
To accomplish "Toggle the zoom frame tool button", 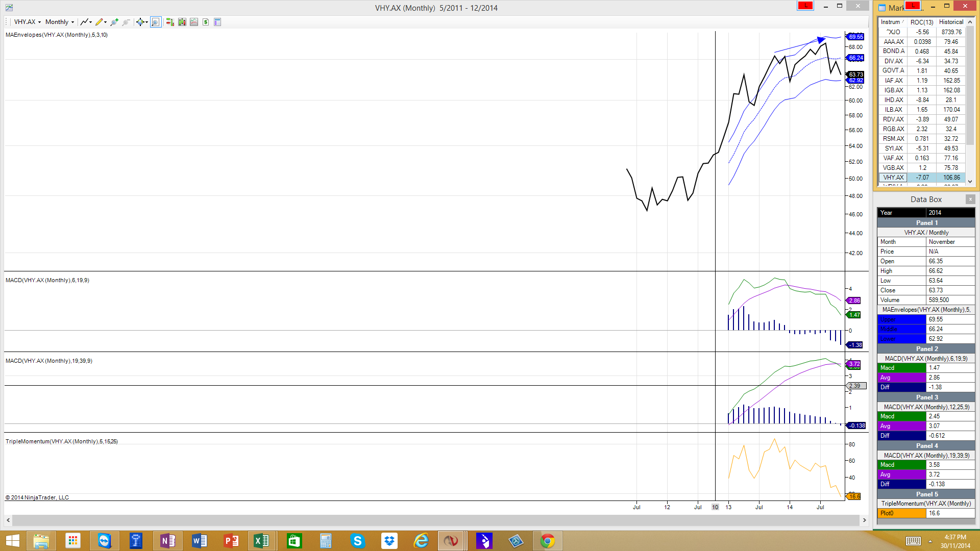I will [156, 22].
